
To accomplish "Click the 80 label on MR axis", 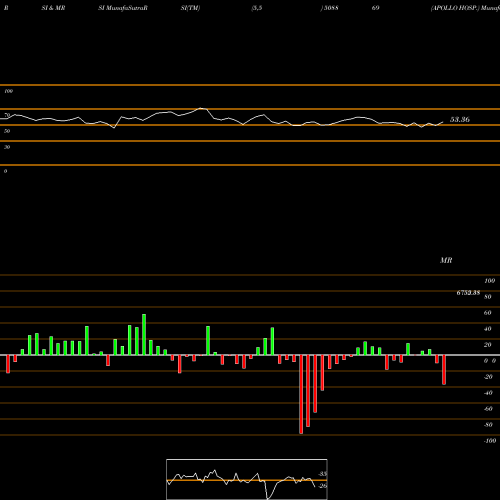I will coord(488,297).
